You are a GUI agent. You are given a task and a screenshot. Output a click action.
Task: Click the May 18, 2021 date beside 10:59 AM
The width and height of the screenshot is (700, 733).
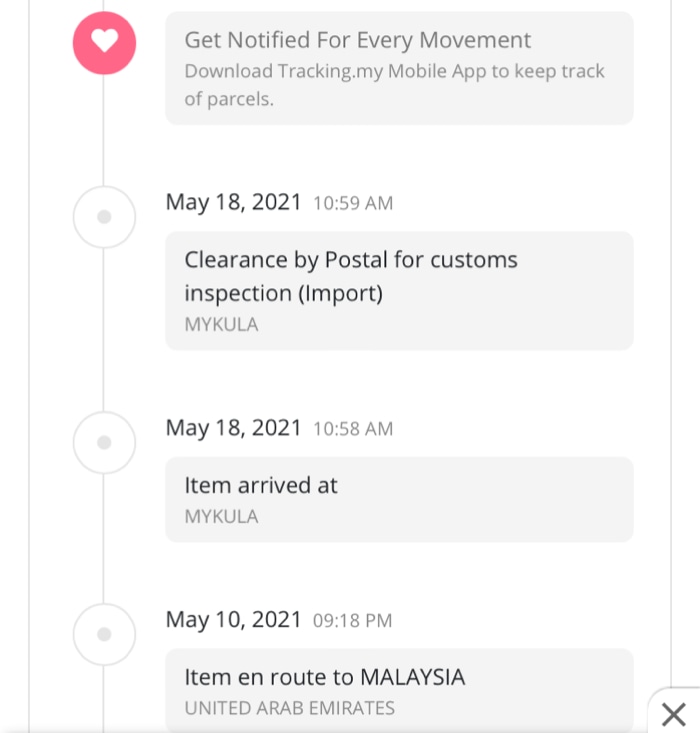pos(233,202)
